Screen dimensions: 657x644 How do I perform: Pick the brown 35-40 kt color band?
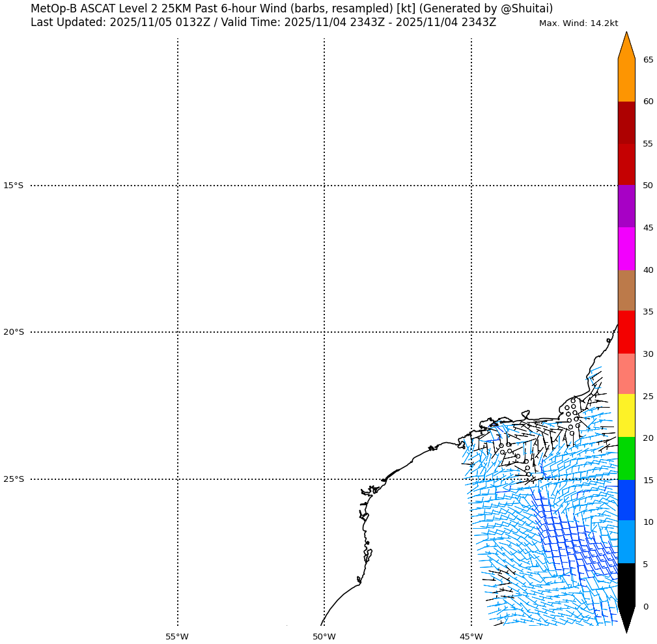point(626,290)
